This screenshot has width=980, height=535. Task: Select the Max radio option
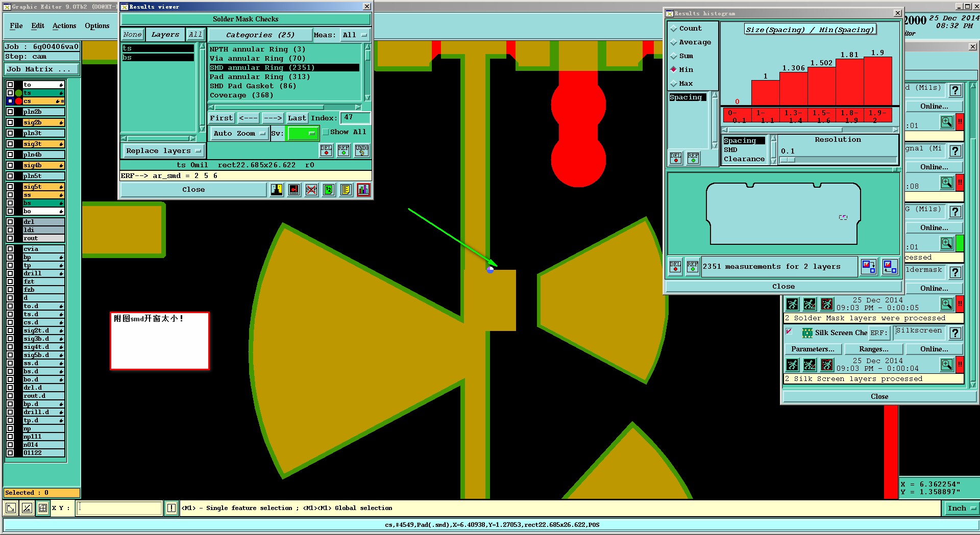point(674,84)
